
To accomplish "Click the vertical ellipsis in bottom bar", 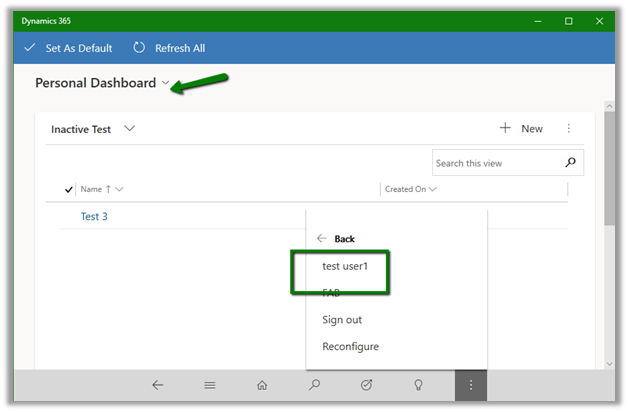I will click(471, 385).
